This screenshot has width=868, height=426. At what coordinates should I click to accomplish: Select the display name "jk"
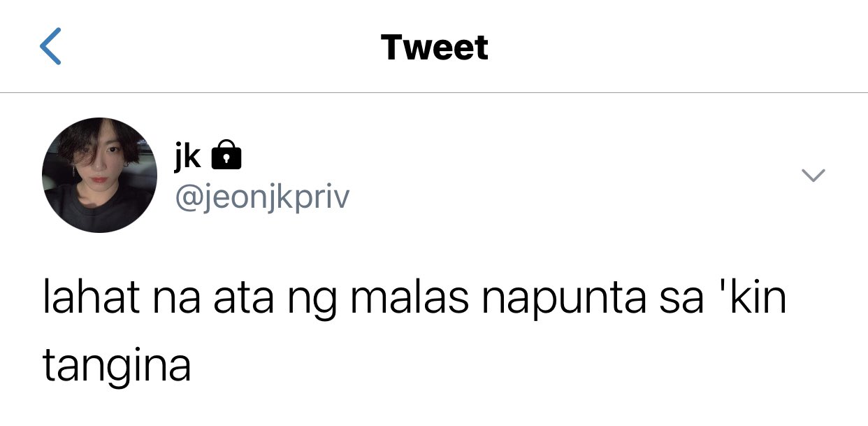[x=187, y=155]
